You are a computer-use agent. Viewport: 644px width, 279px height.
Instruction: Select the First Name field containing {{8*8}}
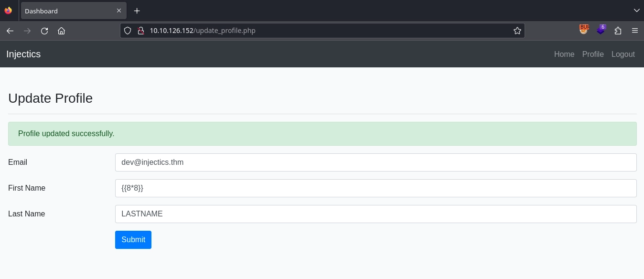pos(376,188)
